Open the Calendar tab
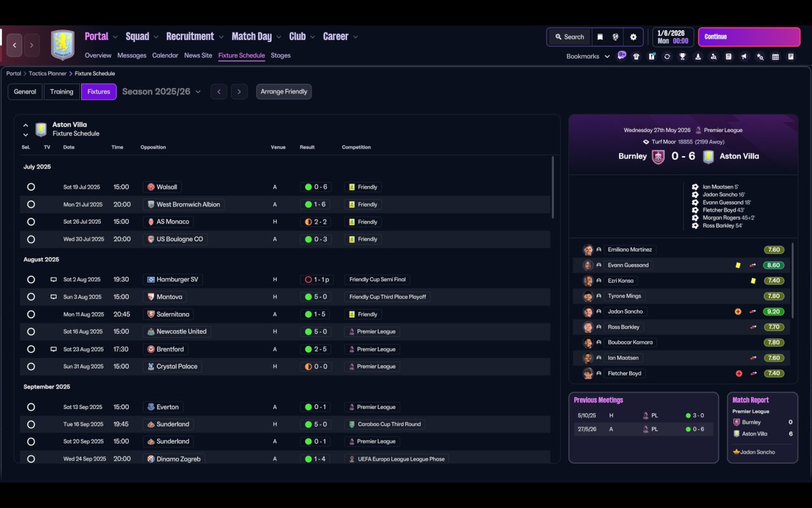Screen dimensions: 812x508 pos(165,56)
